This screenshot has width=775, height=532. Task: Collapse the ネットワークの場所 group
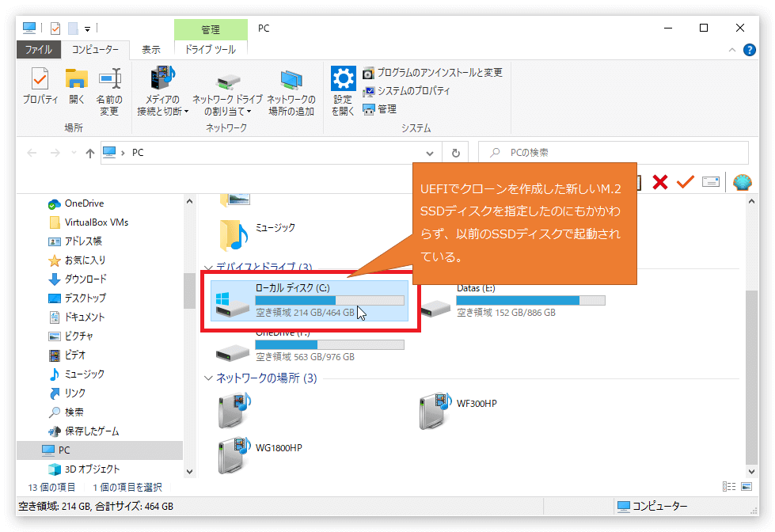click(x=208, y=378)
